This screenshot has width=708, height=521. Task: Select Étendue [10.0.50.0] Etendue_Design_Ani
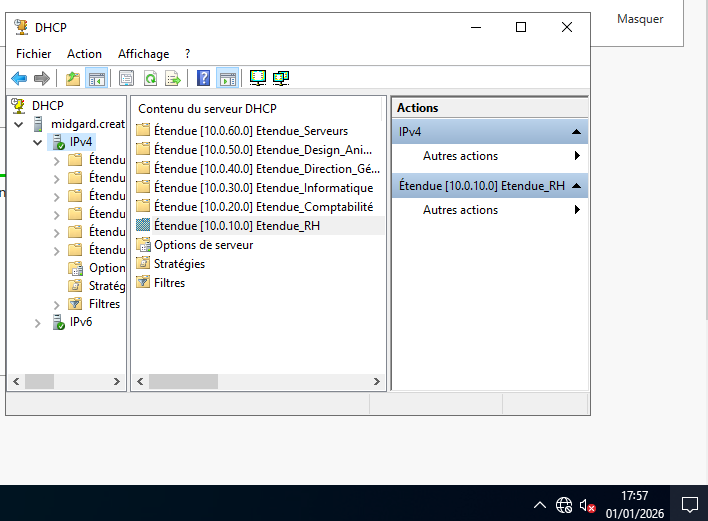point(263,149)
